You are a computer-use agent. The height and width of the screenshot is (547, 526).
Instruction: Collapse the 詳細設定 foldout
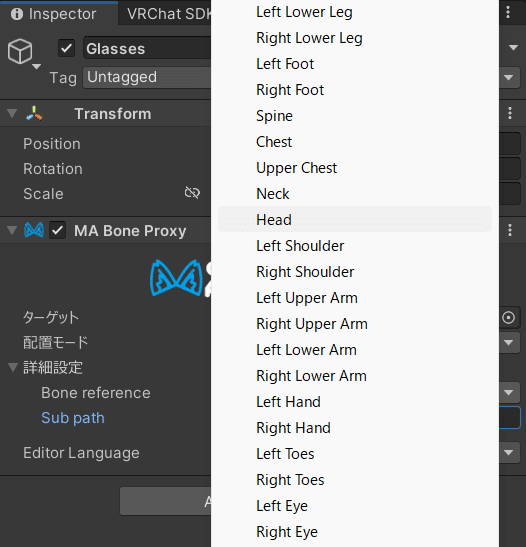(13, 367)
